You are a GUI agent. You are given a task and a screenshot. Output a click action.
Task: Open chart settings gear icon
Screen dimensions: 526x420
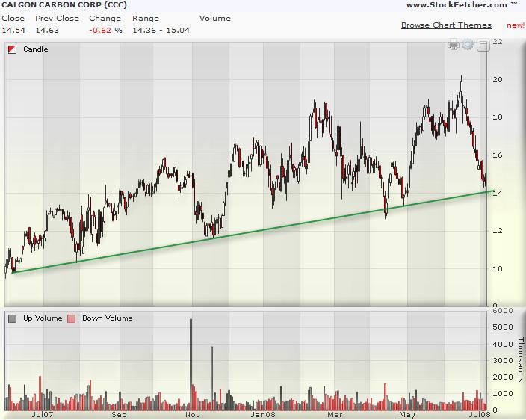[x=468, y=44]
